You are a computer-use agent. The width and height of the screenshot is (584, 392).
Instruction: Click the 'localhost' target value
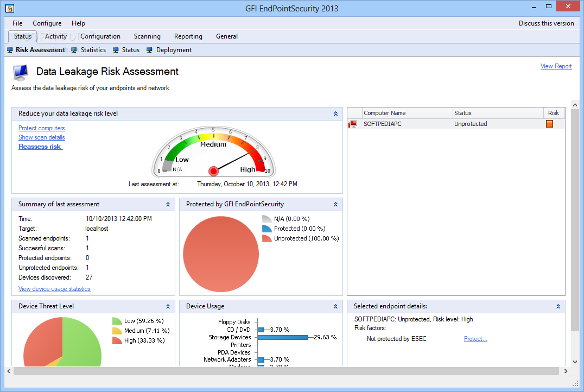[97, 229]
